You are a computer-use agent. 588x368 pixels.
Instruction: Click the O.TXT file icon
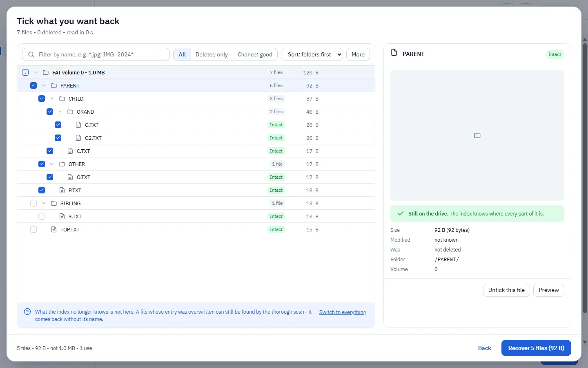(x=70, y=177)
